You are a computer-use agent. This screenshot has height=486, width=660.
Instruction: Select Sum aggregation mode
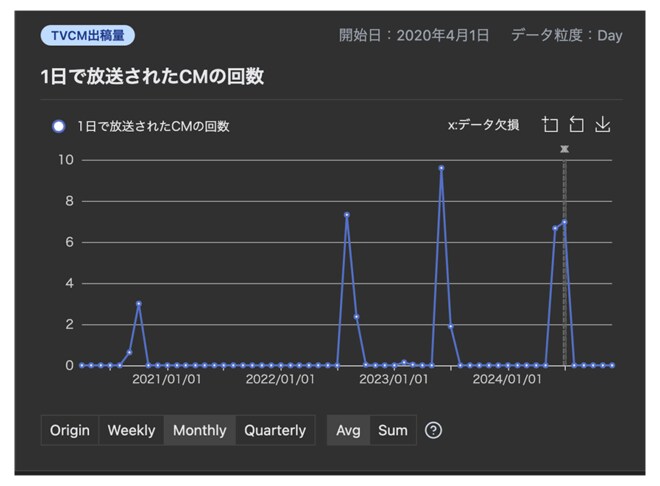[393, 430]
